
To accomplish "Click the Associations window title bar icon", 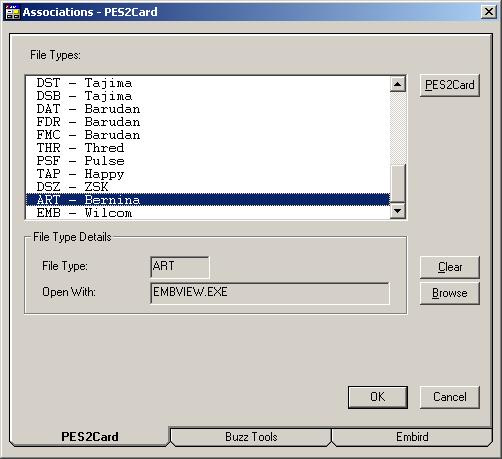I will tap(13, 12).
